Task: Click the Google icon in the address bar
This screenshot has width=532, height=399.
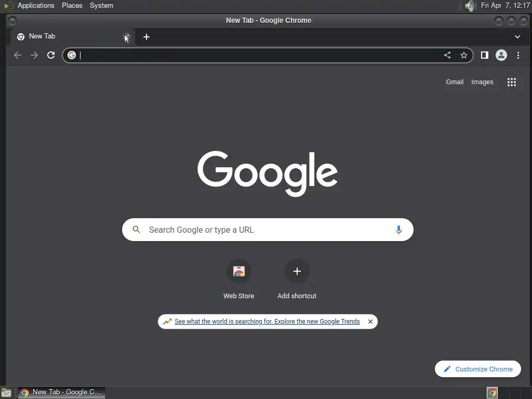Action: point(72,55)
